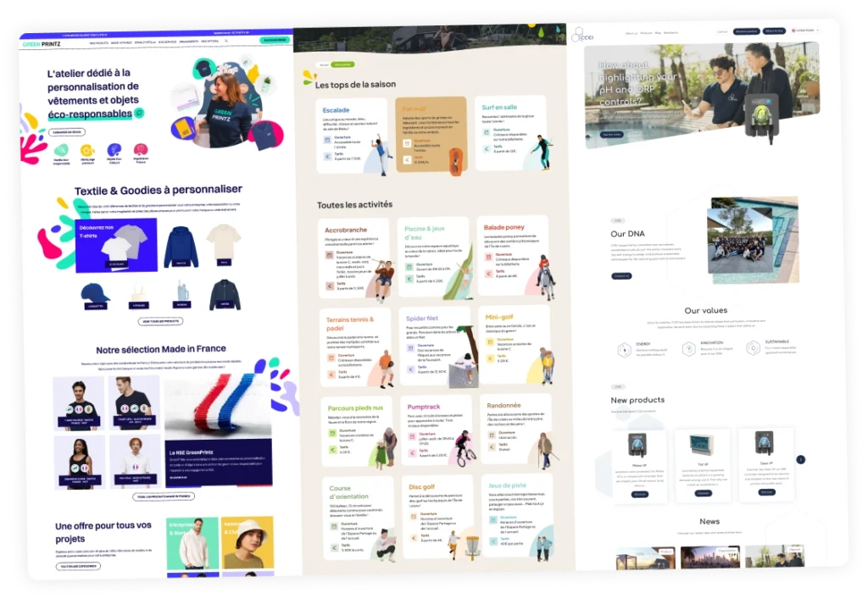Click the blue T-shirts product tile

click(116, 247)
